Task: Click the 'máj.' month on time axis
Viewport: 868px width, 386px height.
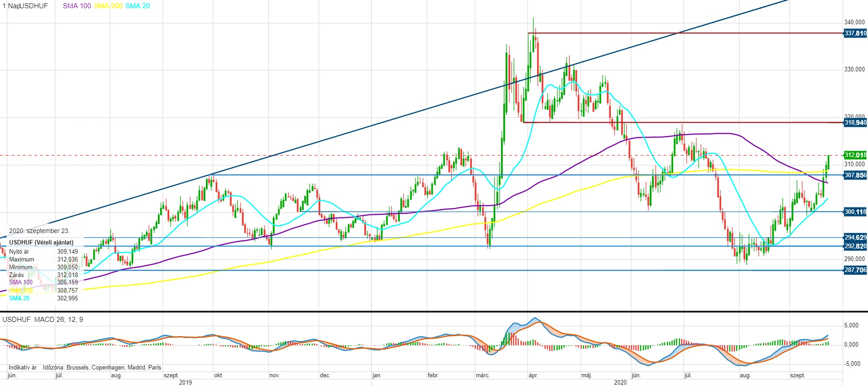Action: coord(587,375)
